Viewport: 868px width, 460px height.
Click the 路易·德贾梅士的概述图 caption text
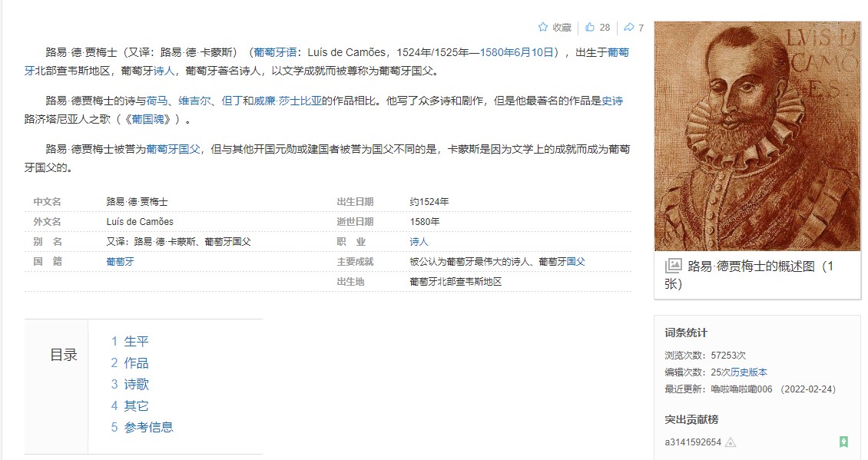coord(749,275)
